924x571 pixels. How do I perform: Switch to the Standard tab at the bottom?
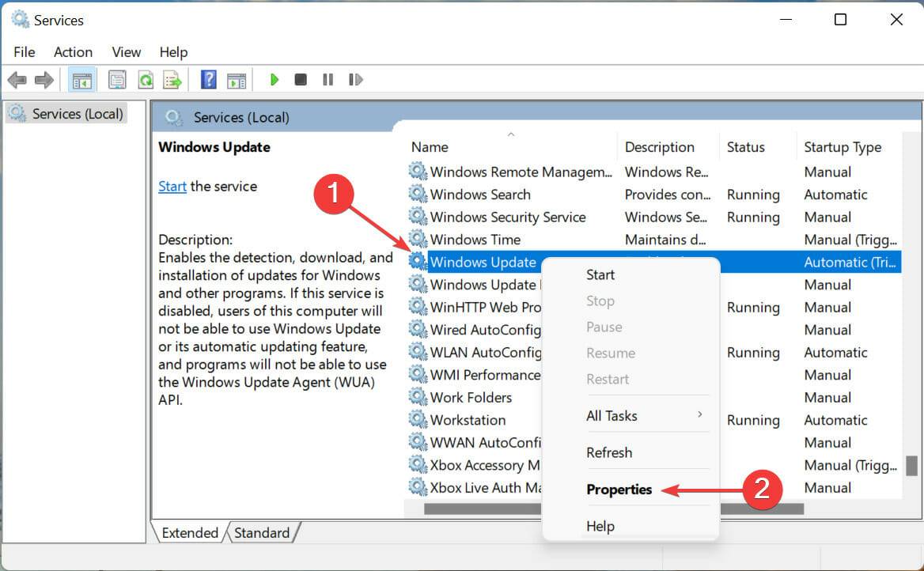[263, 532]
